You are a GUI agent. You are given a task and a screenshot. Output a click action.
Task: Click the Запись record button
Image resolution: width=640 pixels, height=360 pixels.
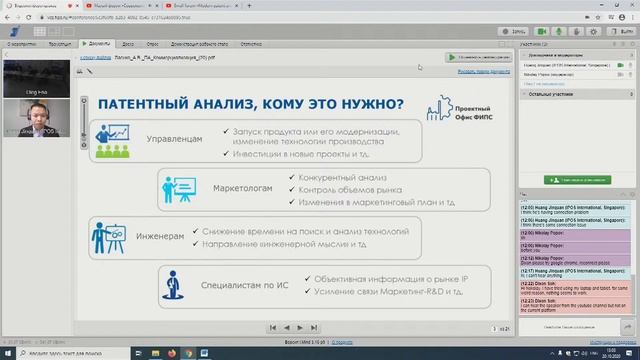click(513, 31)
